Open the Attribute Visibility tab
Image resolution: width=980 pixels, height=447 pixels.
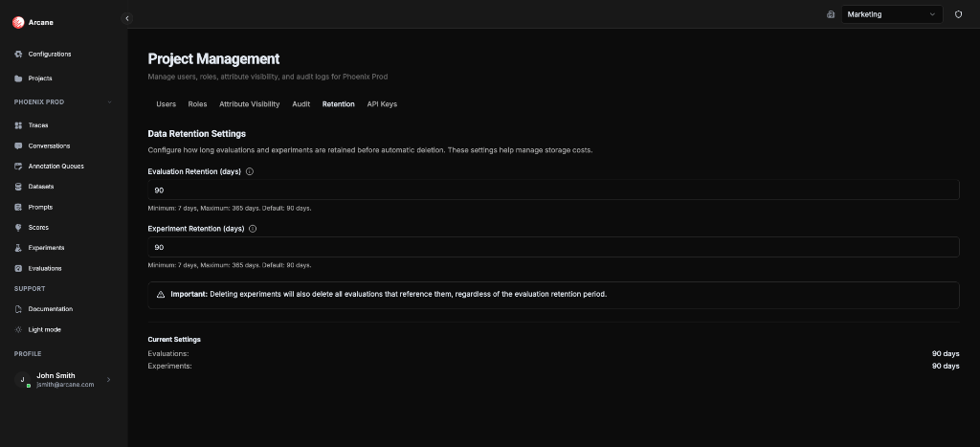(250, 104)
